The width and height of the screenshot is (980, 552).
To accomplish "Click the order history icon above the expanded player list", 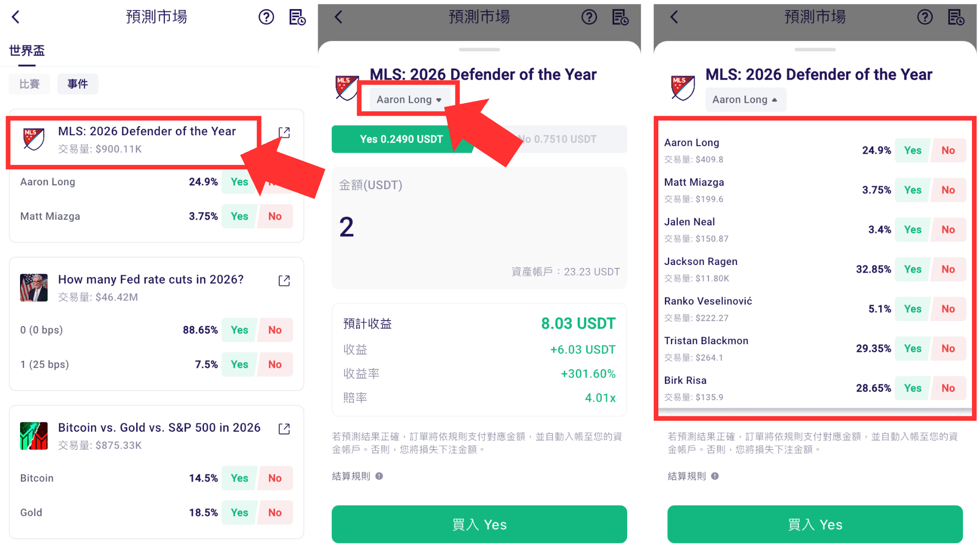I will point(956,17).
